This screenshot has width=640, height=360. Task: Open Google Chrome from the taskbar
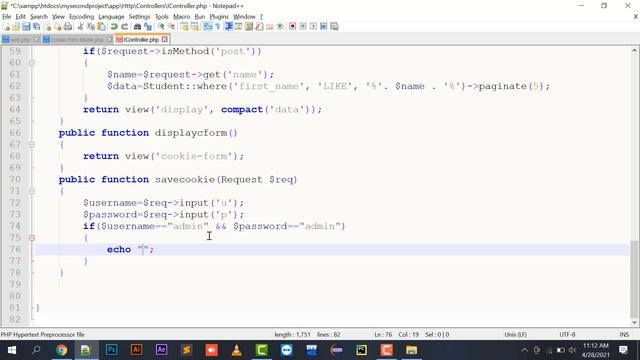click(61, 350)
